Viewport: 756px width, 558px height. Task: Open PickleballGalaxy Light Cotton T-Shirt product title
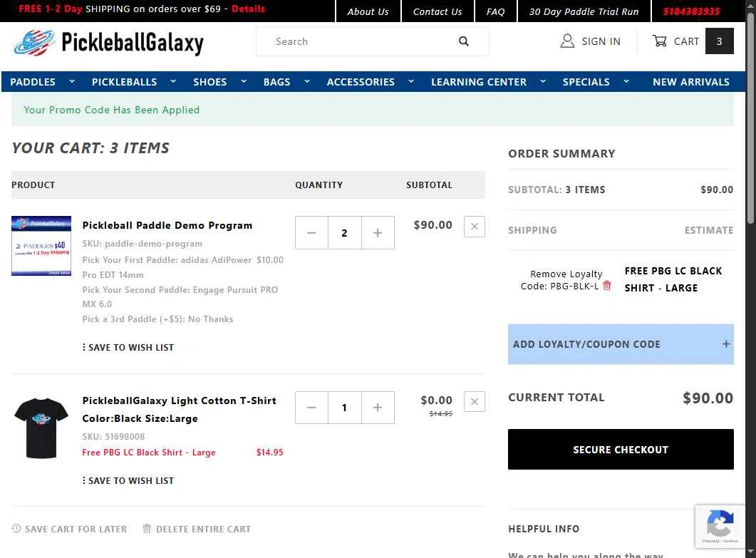(179, 410)
